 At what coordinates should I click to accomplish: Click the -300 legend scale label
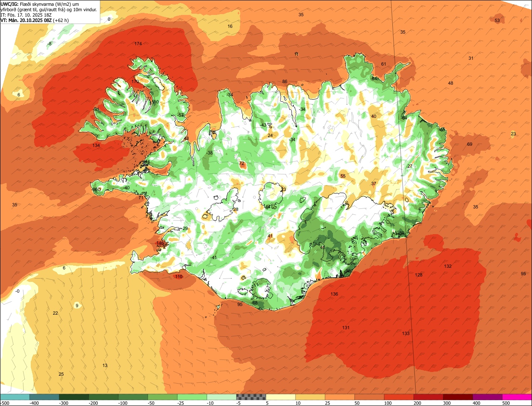pyautogui.click(x=63, y=403)
